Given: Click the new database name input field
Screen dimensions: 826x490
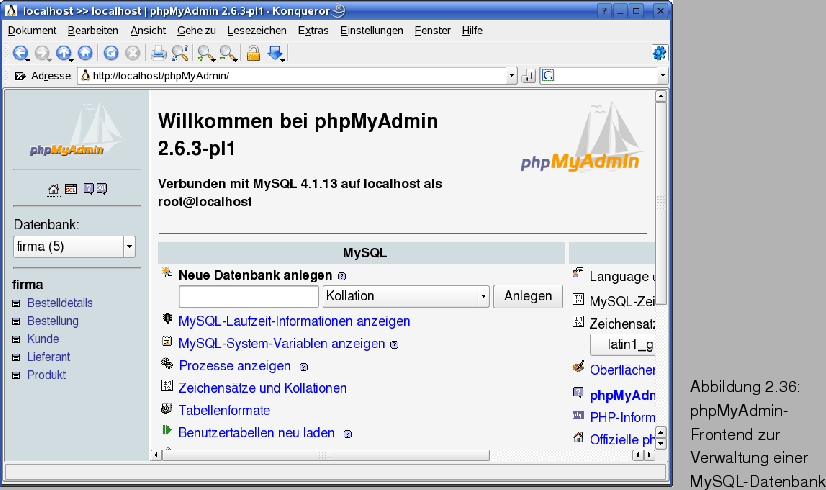Looking at the screenshot, I should pos(249,297).
